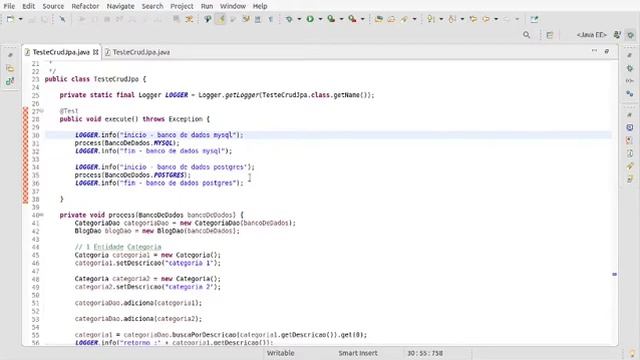640x360 pixels.
Task: Click the 'Writable' status bar entry
Action: (280, 353)
